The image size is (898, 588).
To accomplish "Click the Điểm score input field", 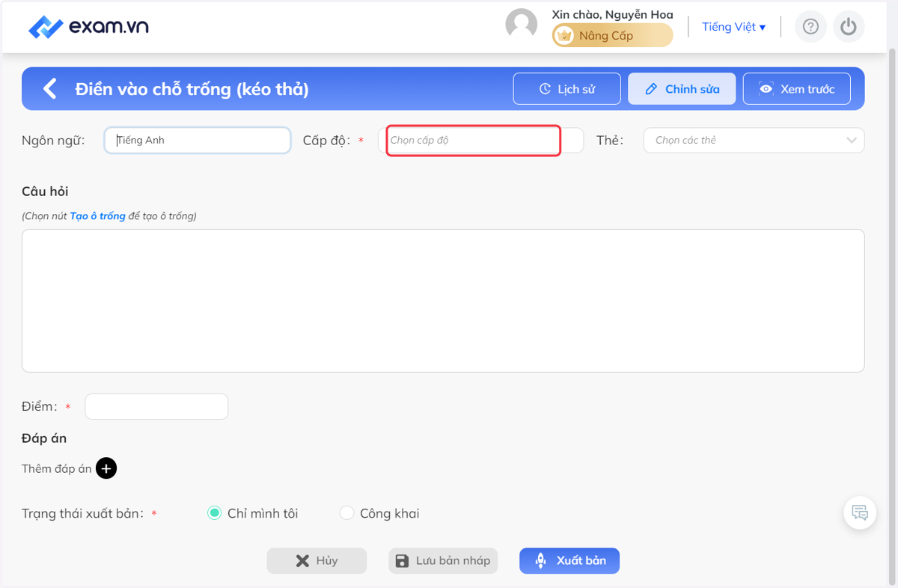I will [156, 406].
